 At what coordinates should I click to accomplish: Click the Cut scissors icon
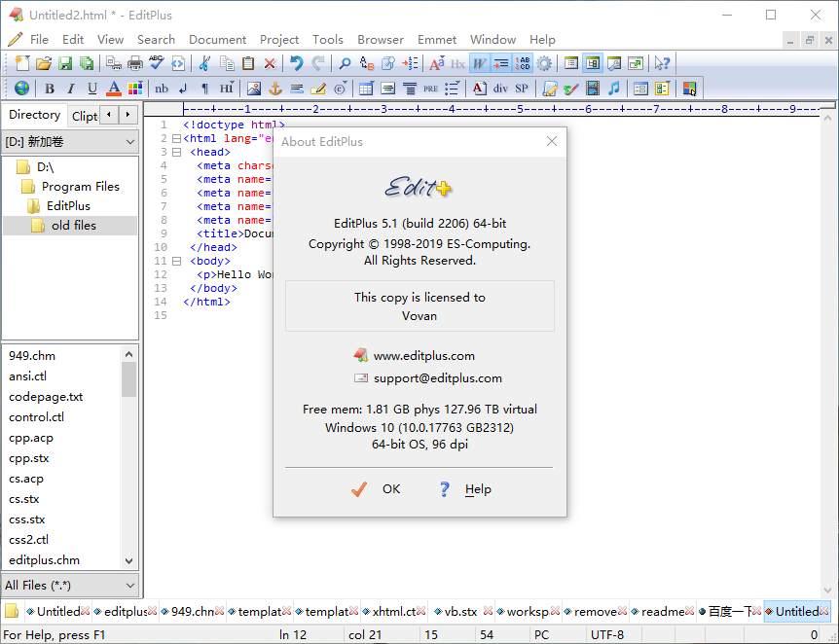pos(204,63)
